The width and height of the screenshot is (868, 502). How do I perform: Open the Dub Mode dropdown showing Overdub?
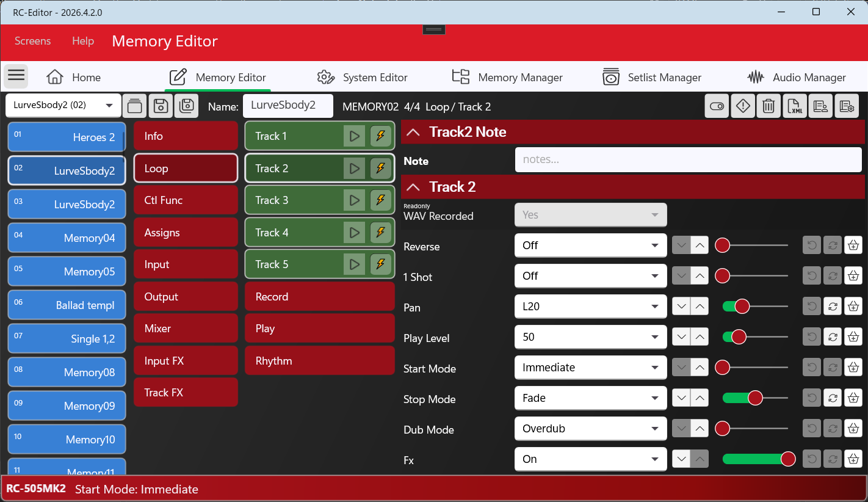[x=590, y=429]
